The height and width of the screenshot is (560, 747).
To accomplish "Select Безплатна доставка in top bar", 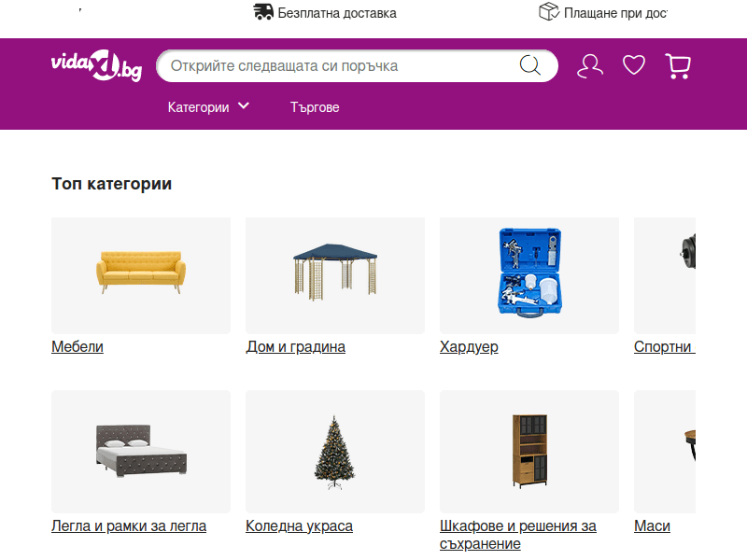I will pyautogui.click(x=336, y=13).
